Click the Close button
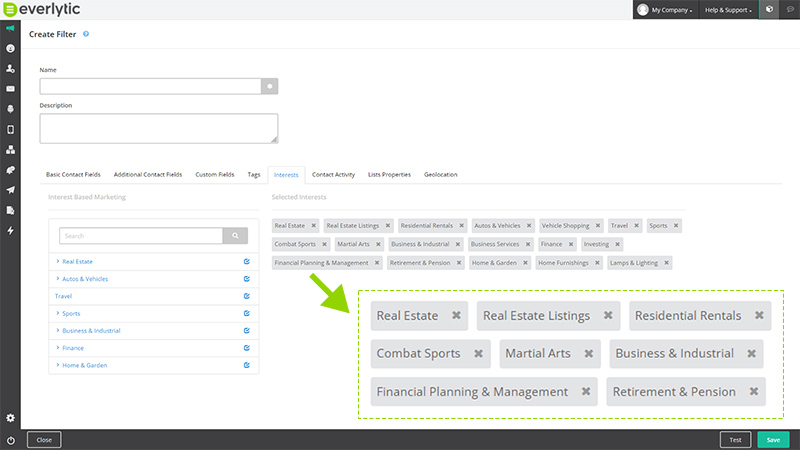 click(x=44, y=440)
